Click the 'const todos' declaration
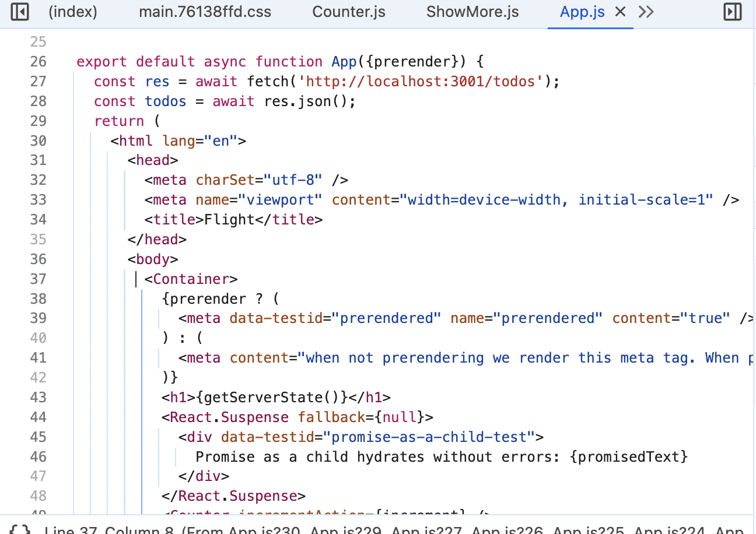 point(140,101)
